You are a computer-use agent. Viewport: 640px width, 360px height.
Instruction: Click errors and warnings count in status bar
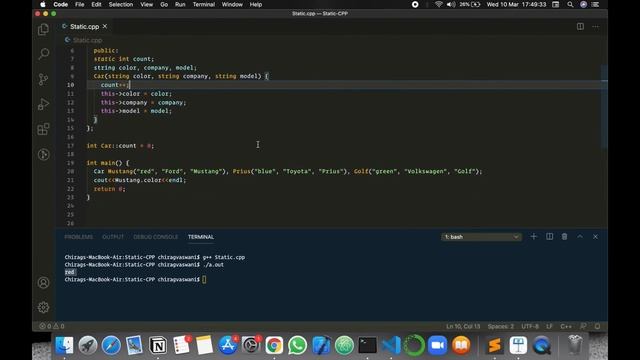point(52,326)
